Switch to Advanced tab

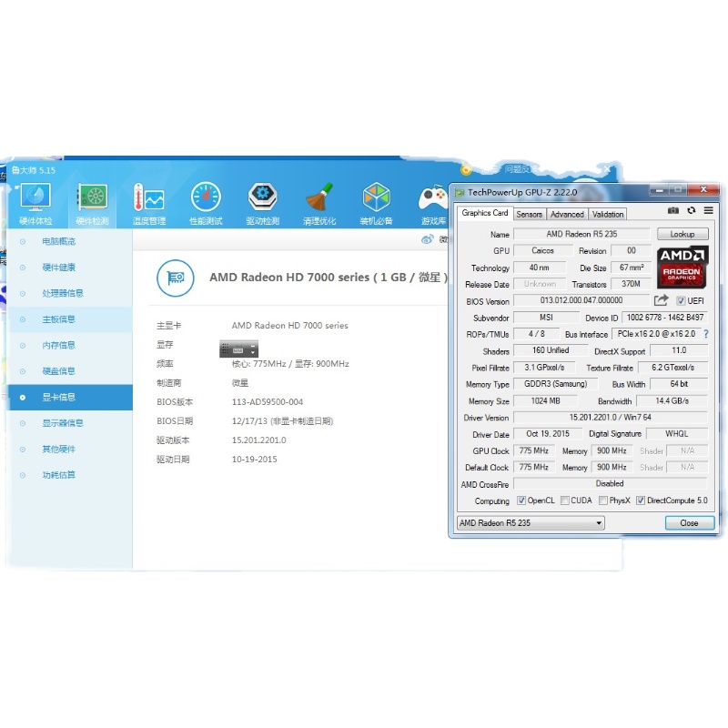[567, 214]
